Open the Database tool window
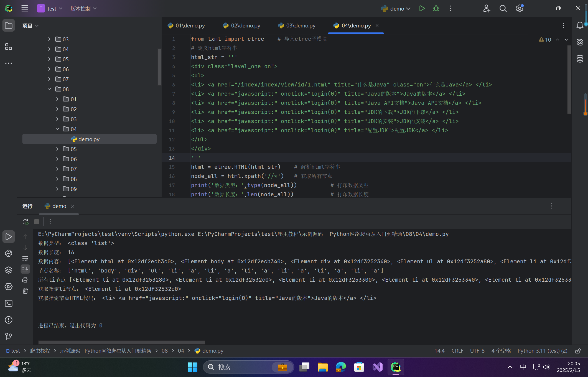Viewport: 588px width, 377px height. click(x=580, y=59)
